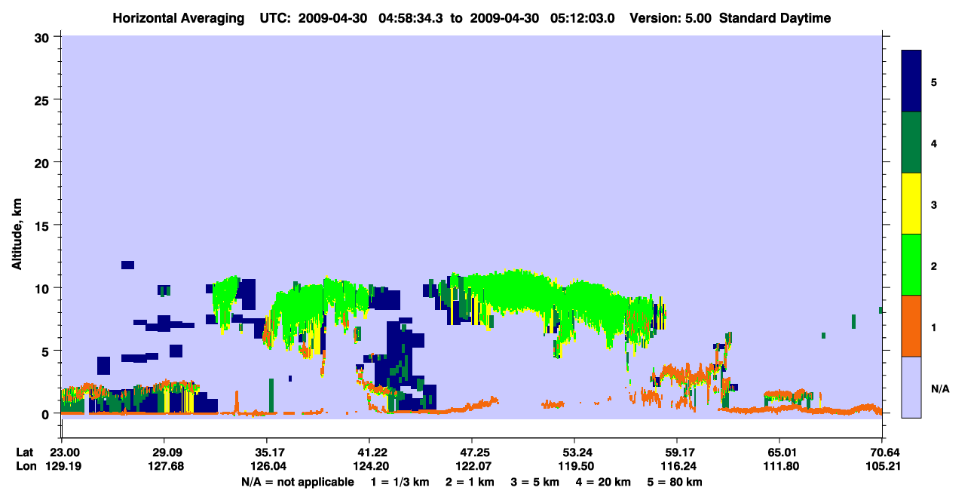This screenshot has height=503, width=980.
Task: Click the dark blue colorbar segment labeled 5
Action: [911, 81]
